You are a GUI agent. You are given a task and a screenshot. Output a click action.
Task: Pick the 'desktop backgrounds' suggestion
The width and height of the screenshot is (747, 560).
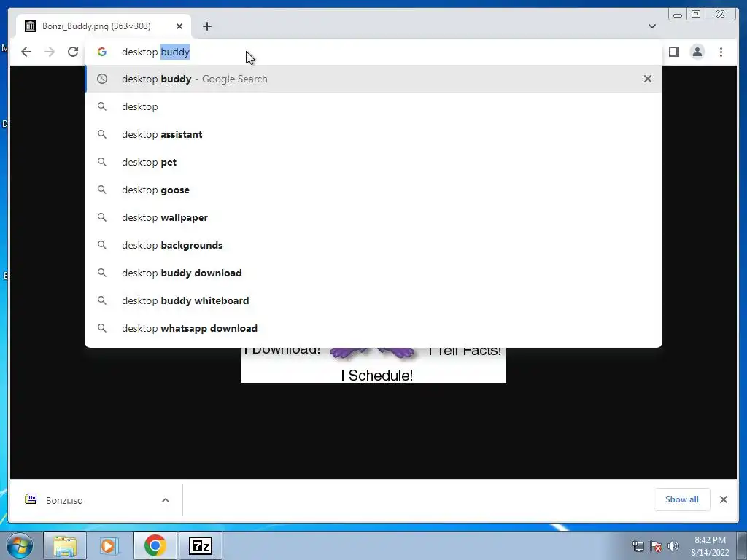point(373,245)
